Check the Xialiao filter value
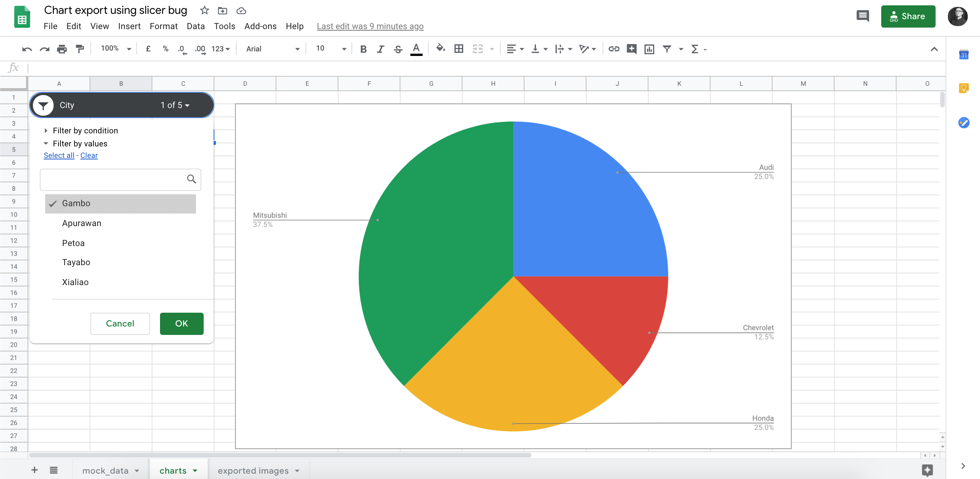Viewport: 980px width, 479px height. pyautogui.click(x=75, y=282)
